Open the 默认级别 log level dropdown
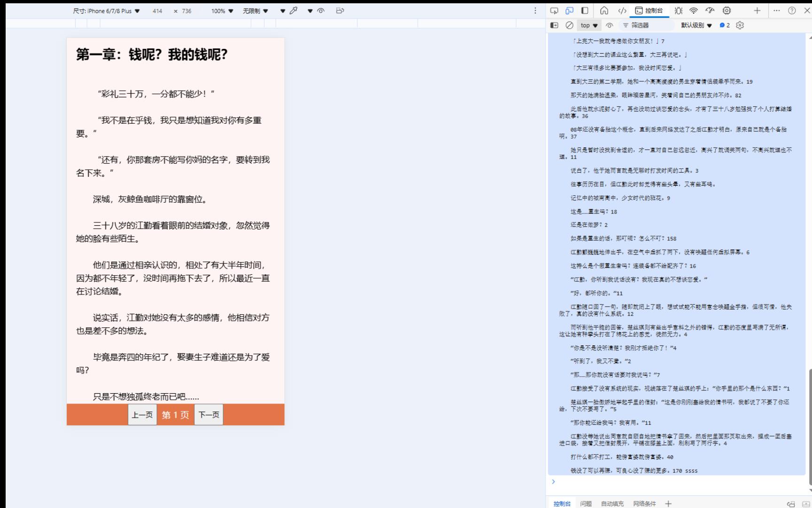 pos(696,25)
